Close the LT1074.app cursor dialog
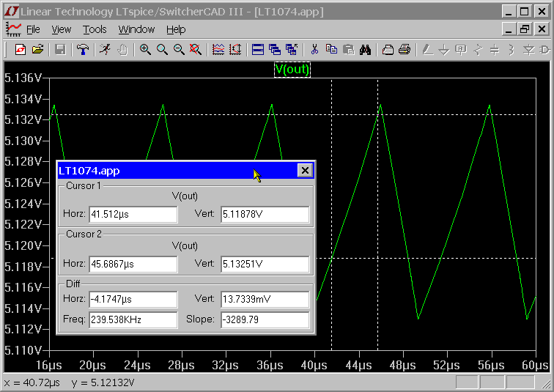This screenshot has height=392, width=554. [x=305, y=171]
